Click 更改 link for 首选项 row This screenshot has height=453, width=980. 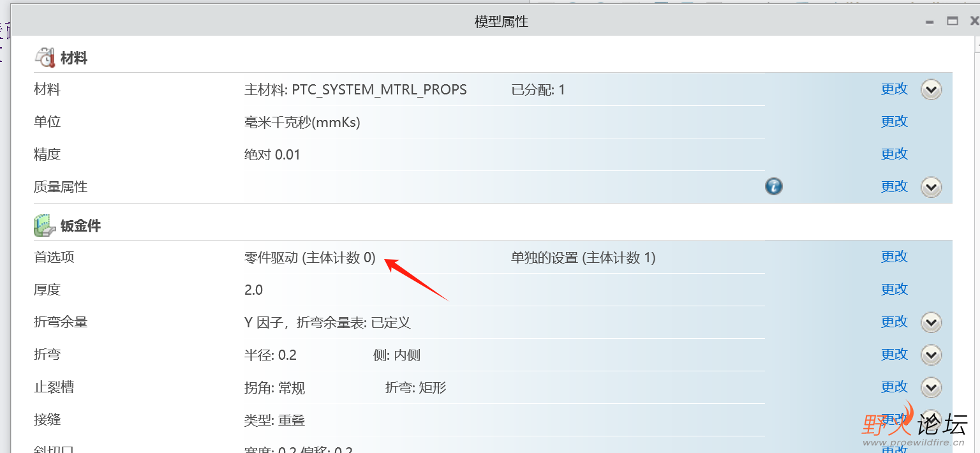[x=895, y=256]
